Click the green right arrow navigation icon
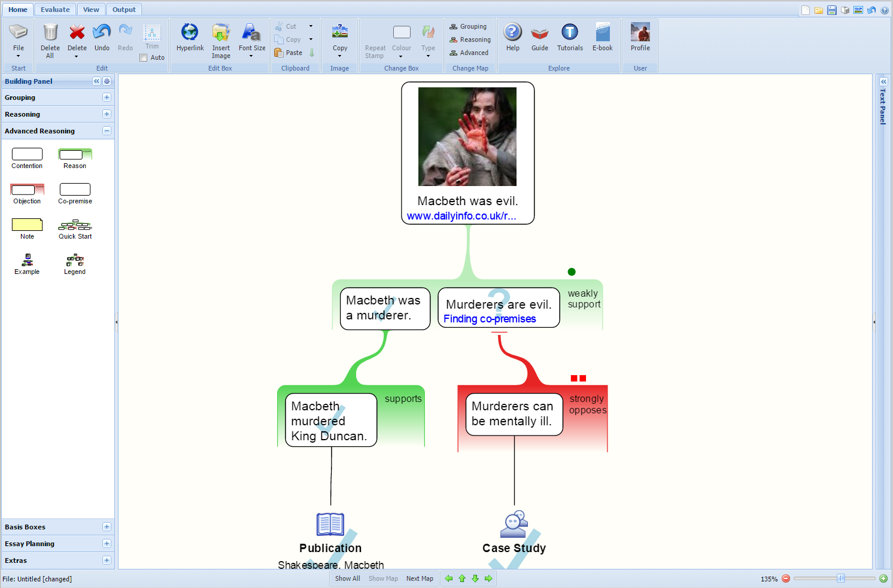Viewport: 893px width, 588px height. point(488,578)
